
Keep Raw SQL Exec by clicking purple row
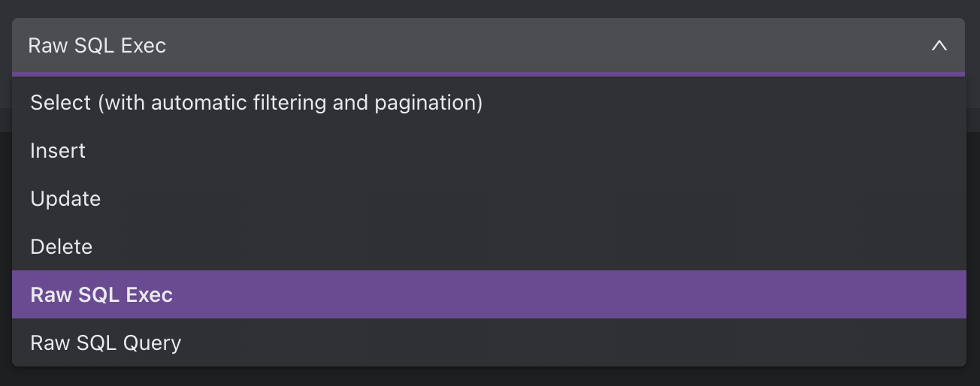point(488,294)
